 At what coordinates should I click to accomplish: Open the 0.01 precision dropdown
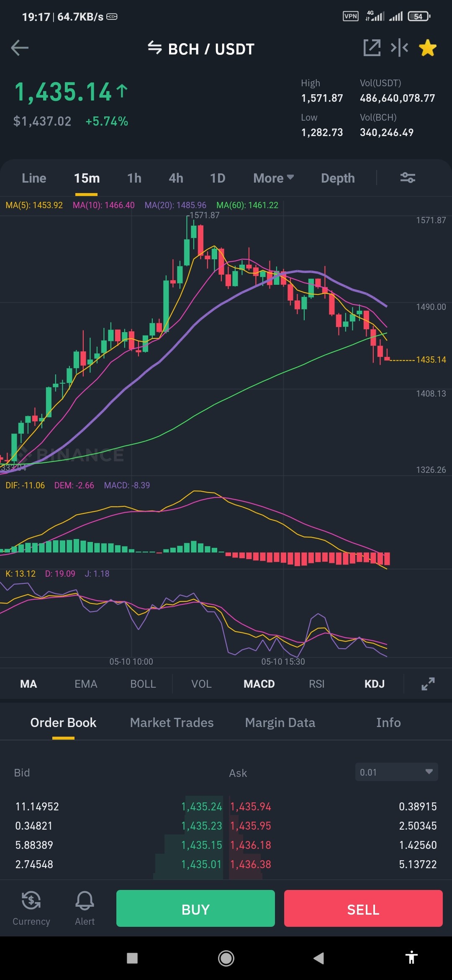click(x=396, y=772)
